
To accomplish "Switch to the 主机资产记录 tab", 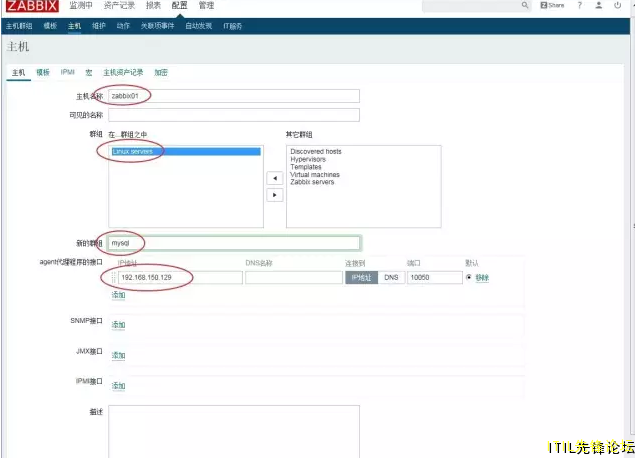I will click(123, 72).
